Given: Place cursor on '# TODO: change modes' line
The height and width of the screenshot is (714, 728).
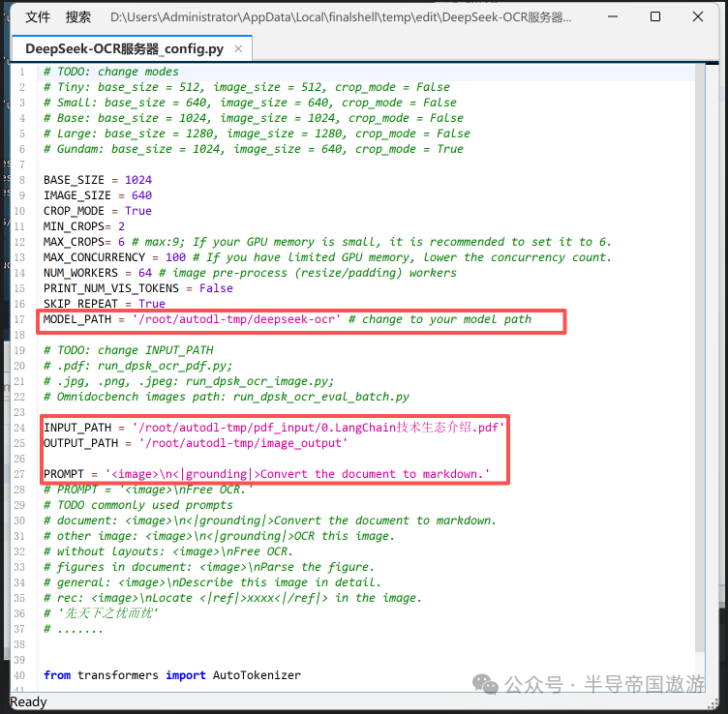Looking at the screenshot, I should click(111, 72).
